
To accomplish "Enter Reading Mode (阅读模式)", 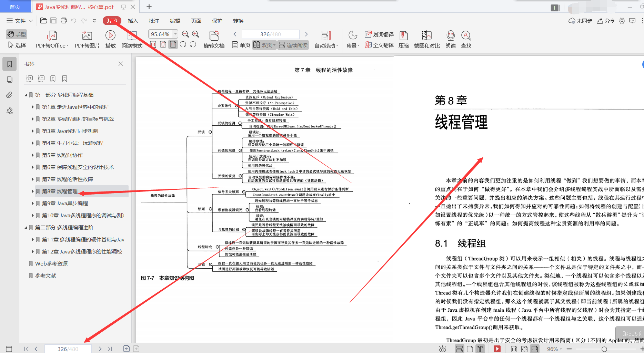I will tap(132, 40).
